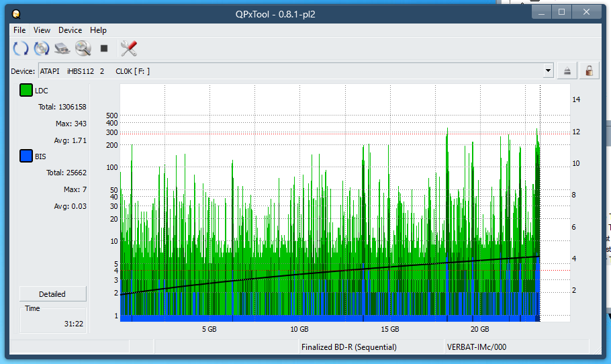
Task: Open the Help menu
Action: (x=98, y=30)
